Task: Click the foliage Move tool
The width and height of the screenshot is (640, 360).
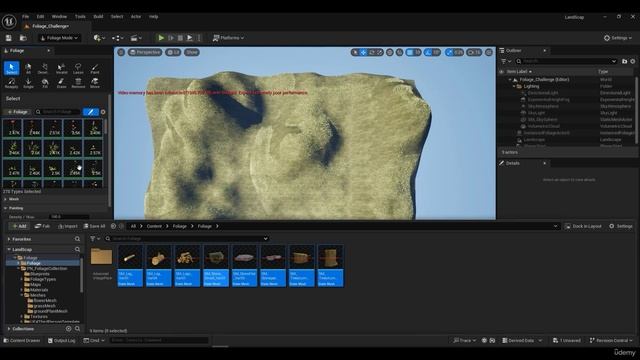Action: click(95, 83)
